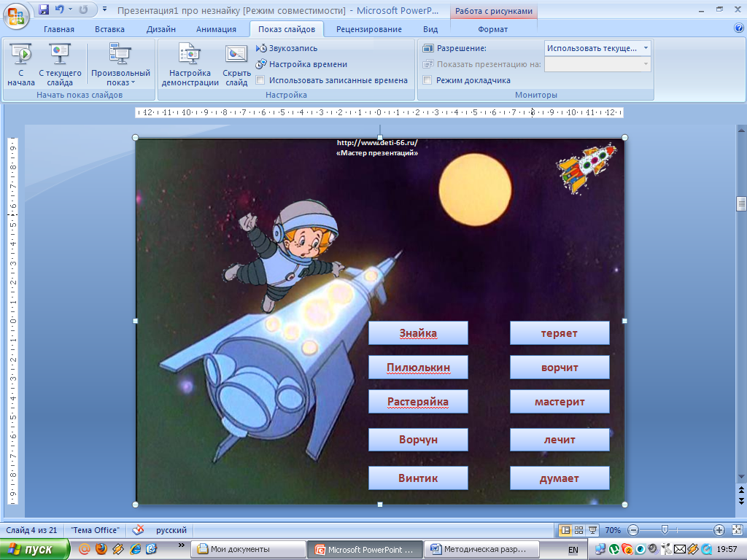
Task: Open the «Дизайн» ribbon tab
Action: 161,29
